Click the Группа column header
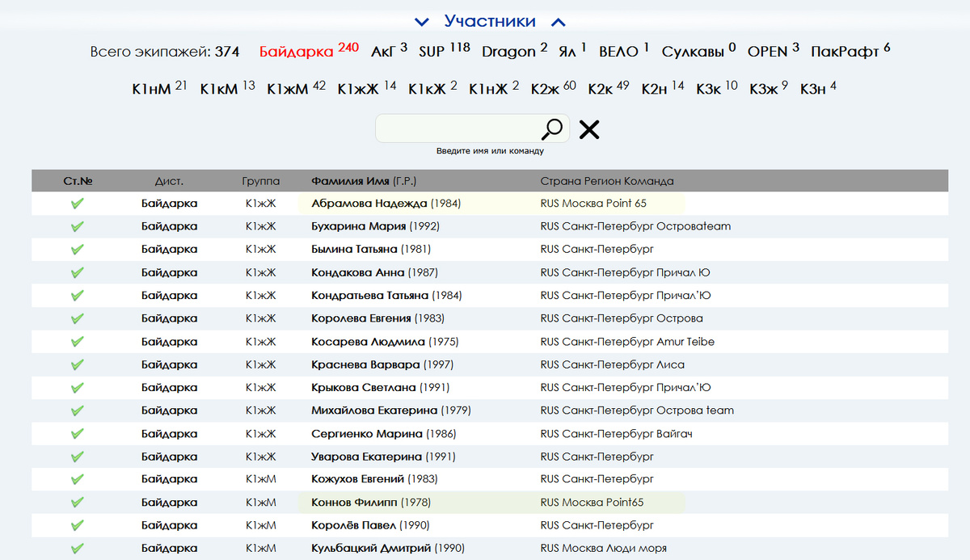The image size is (970, 560). (x=260, y=181)
